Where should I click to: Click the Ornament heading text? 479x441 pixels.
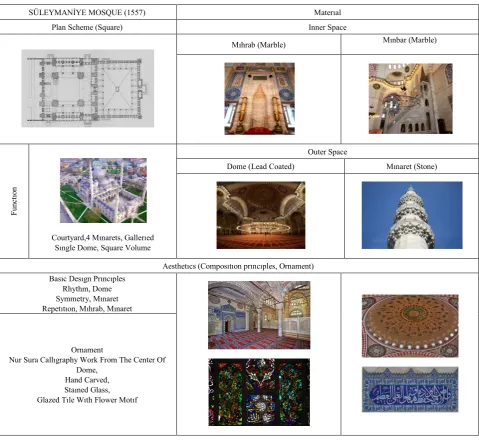(87, 350)
